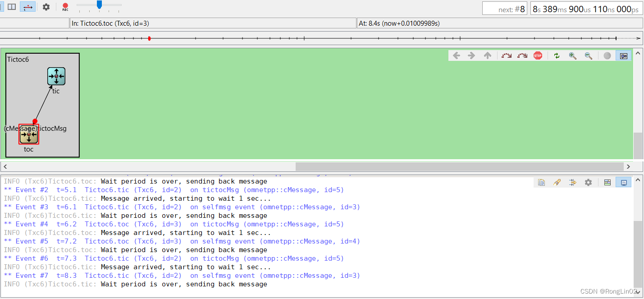Click the Tictoc6 network label
This screenshot has width=644, height=299.
tap(18, 59)
